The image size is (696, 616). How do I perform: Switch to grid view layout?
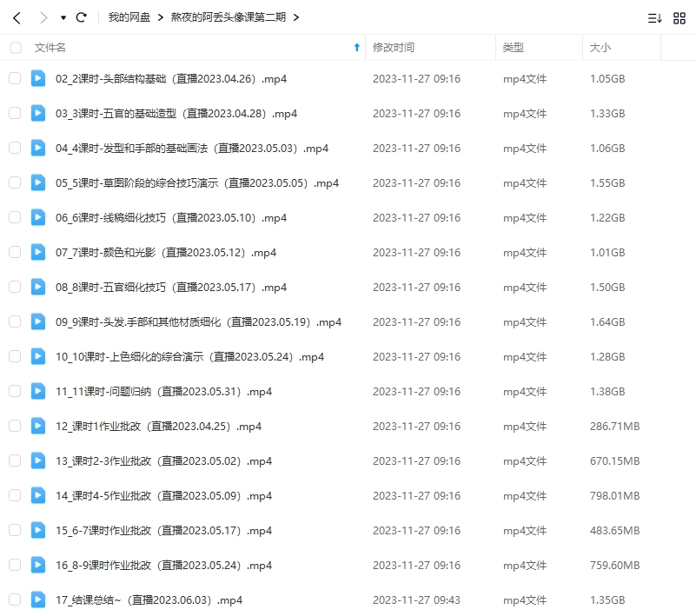679,17
